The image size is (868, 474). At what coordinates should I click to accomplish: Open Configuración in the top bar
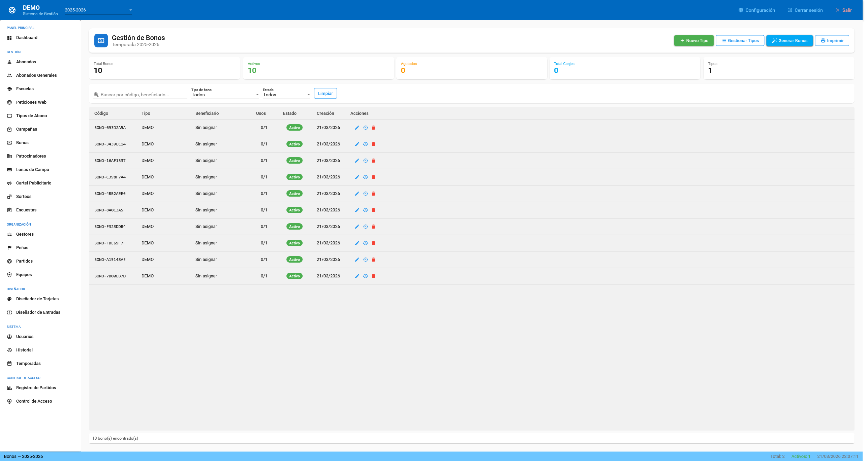click(x=756, y=10)
